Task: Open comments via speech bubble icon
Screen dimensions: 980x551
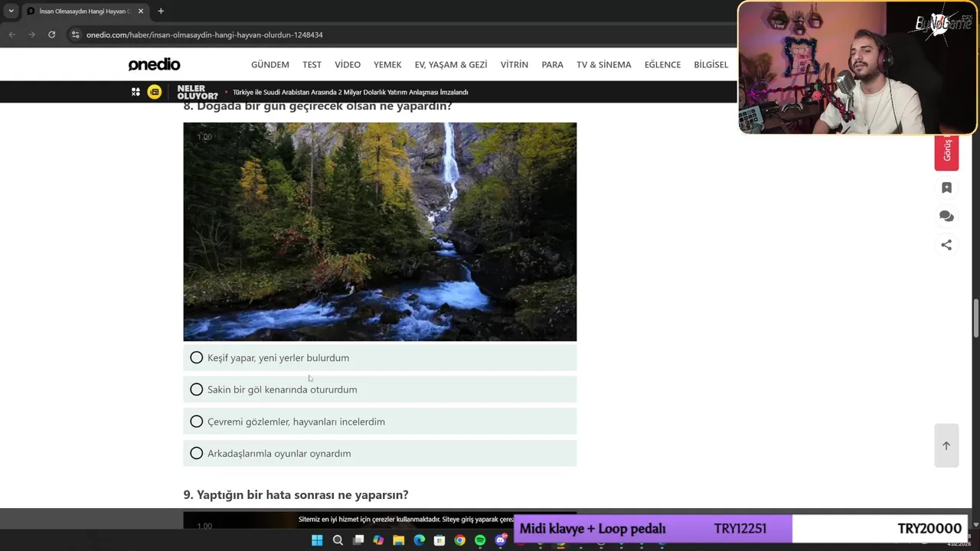Action: (946, 216)
